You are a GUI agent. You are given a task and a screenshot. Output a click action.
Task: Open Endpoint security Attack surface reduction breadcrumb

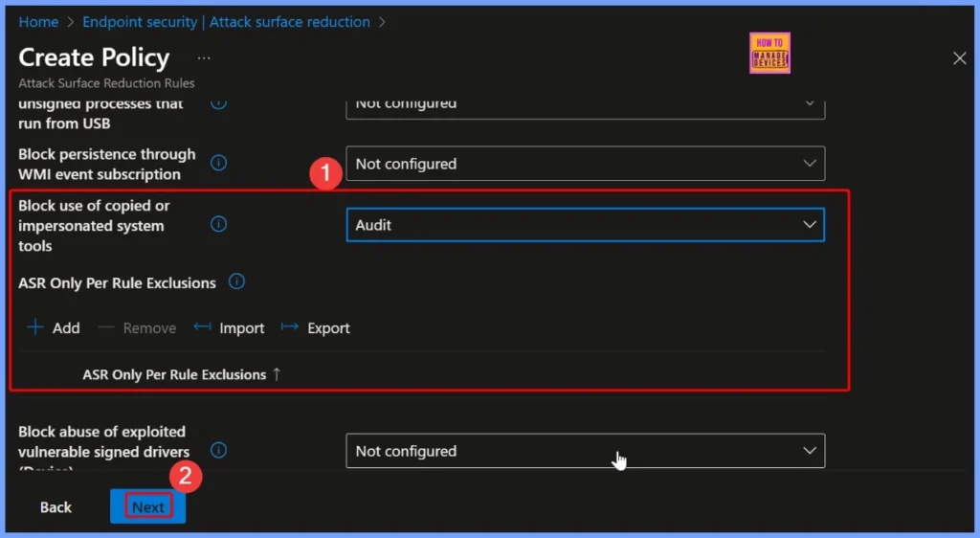pyautogui.click(x=226, y=22)
